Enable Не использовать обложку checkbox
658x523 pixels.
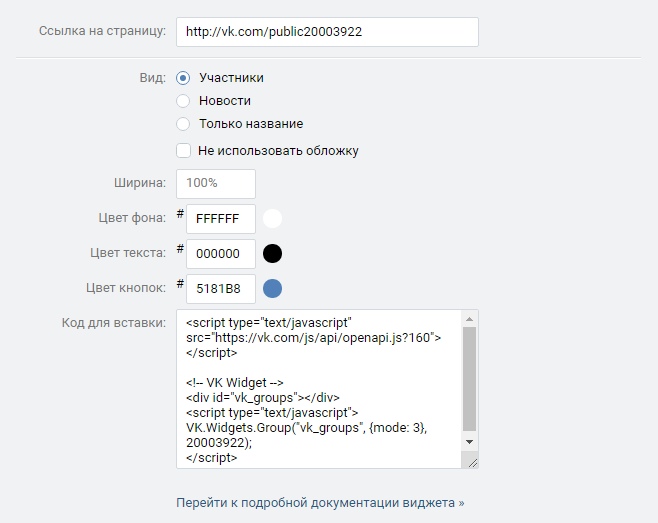[x=183, y=151]
